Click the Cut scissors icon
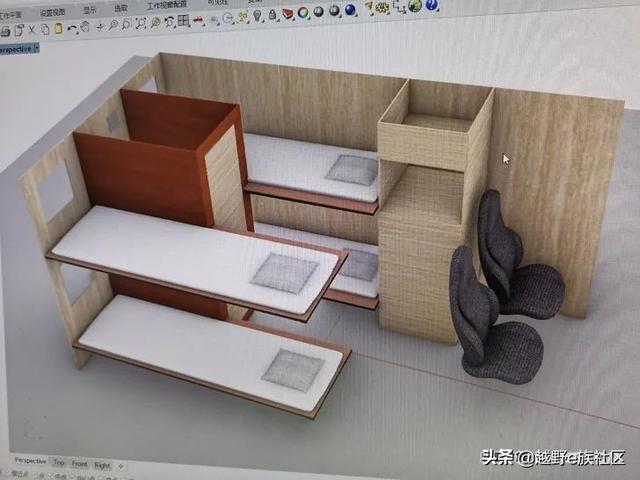This screenshot has height=480, width=640. click(x=31, y=29)
